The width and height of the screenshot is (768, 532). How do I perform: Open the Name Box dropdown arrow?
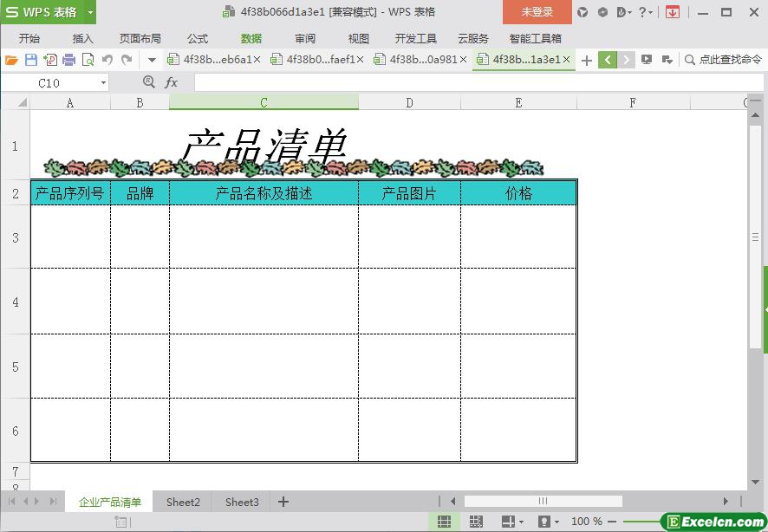tap(103, 82)
